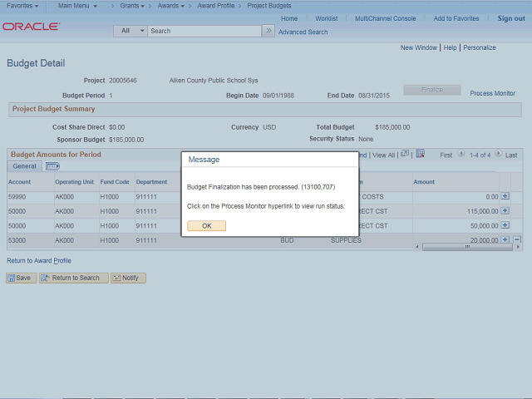
Task: Open the Process Monitor link
Action: 492,93
